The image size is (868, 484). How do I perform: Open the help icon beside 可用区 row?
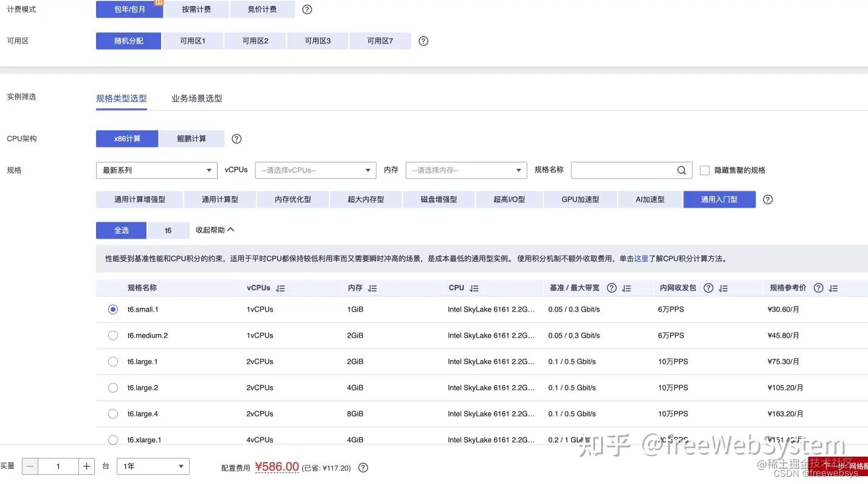(x=422, y=41)
